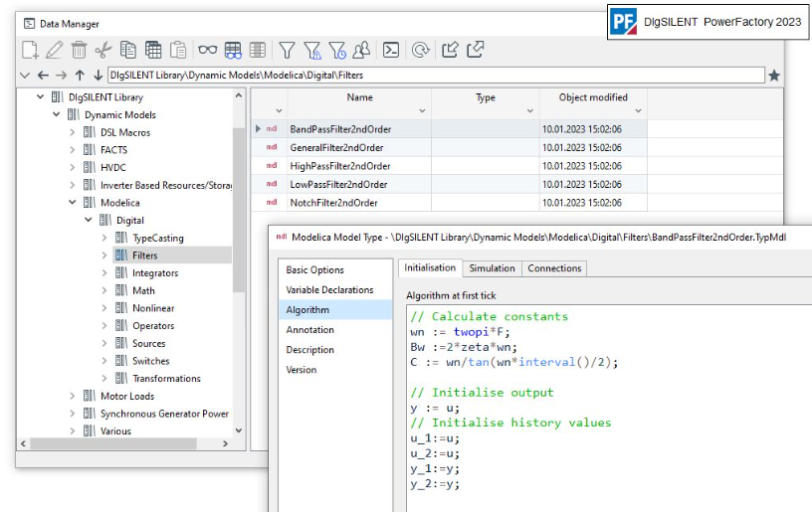Click the Data Manager window title icon

pos(30,24)
